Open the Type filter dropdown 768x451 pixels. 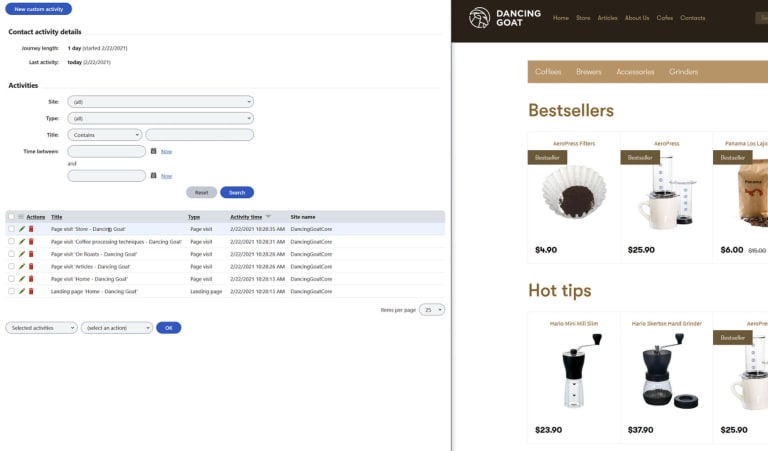[x=161, y=118]
